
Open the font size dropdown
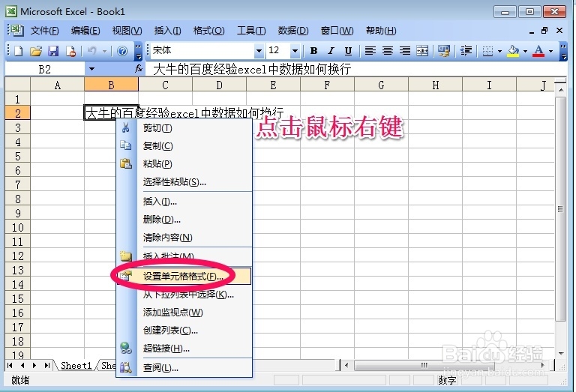295,51
